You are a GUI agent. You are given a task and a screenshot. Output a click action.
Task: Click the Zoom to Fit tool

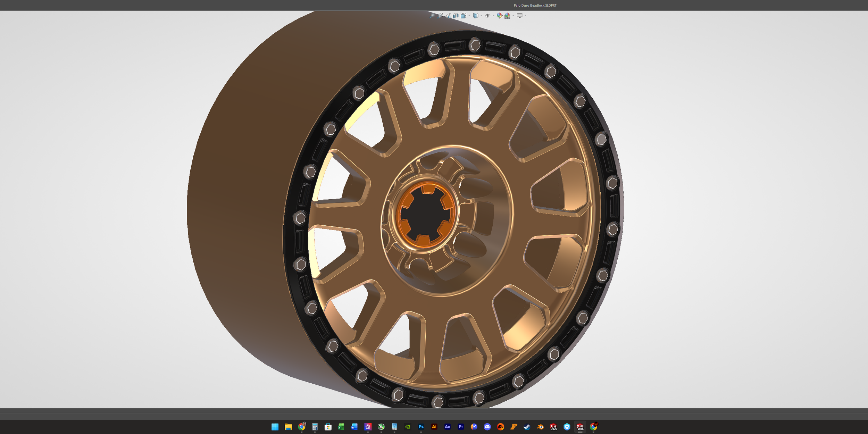tap(432, 16)
